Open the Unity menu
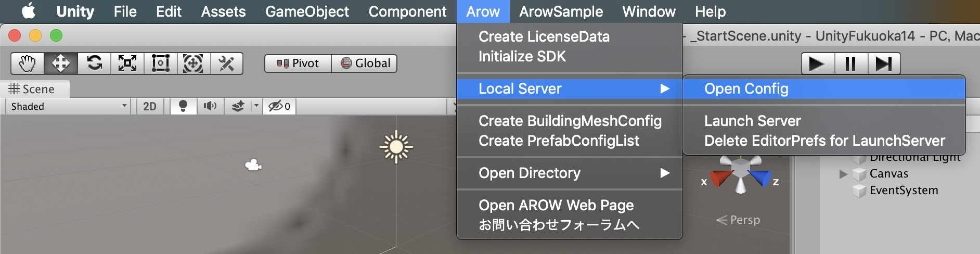Screen dimensions: 980x254 click(x=75, y=11)
